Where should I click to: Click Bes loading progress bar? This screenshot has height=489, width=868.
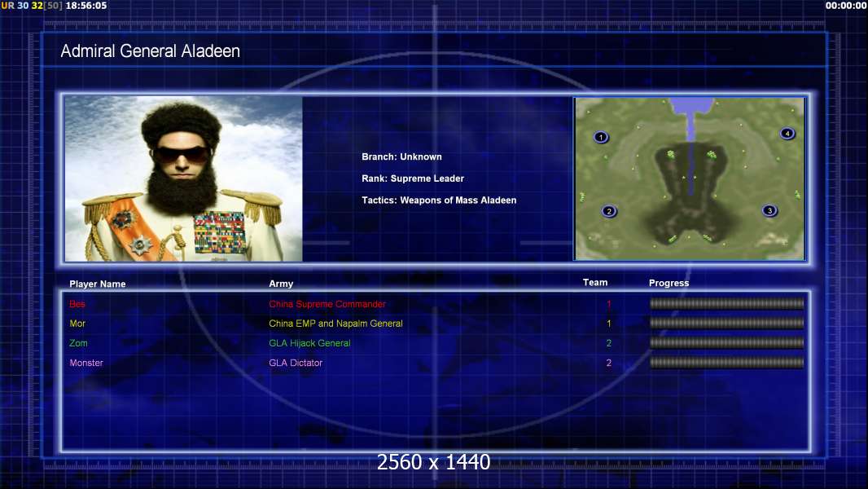click(x=726, y=303)
